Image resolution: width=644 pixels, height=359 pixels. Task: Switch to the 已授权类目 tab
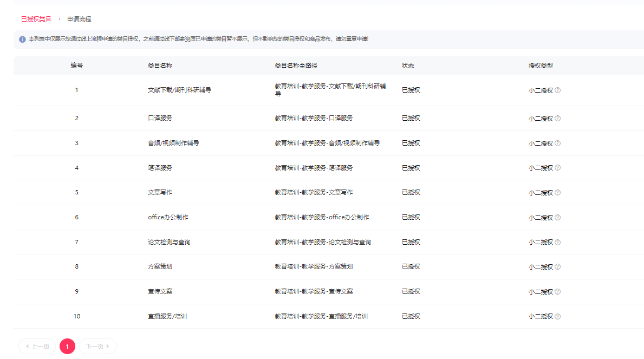click(x=36, y=19)
